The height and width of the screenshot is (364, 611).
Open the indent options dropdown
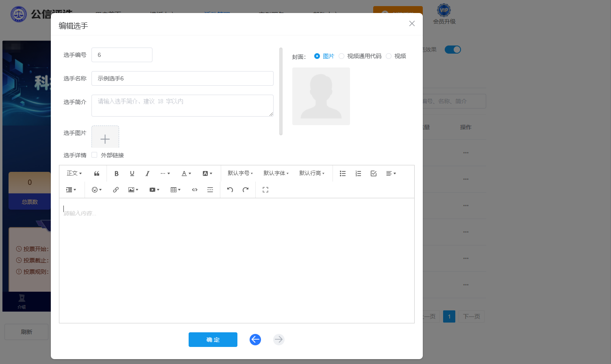pos(71,190)
